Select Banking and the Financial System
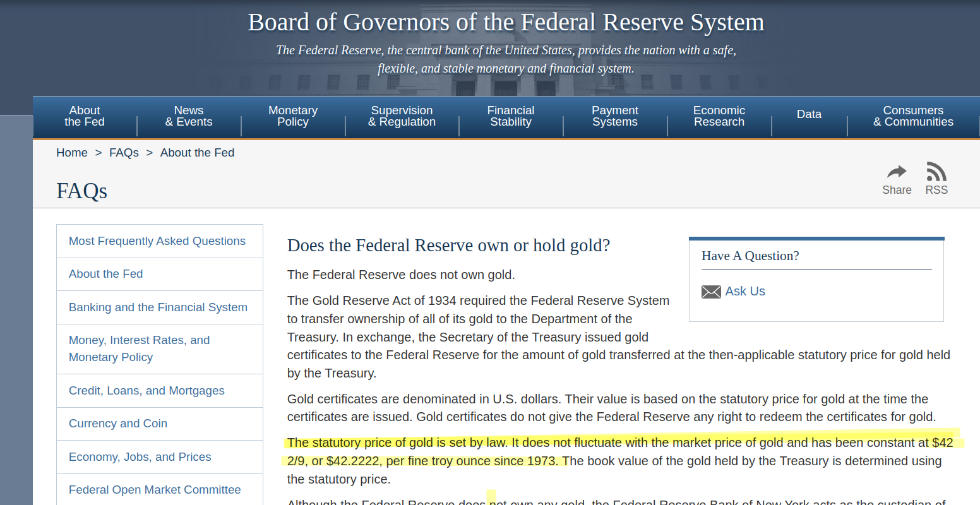Screen dimensions: 980x505 coord(158,307)
